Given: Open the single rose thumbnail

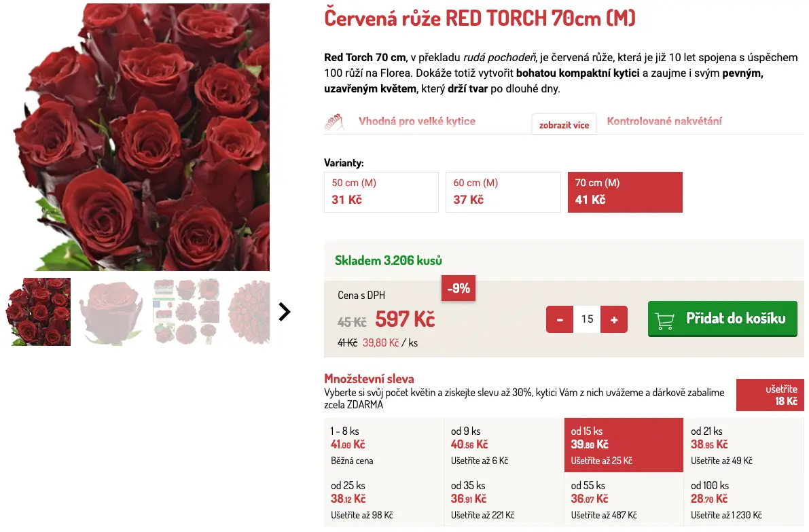Looking at the screenshot, I should click(111, 312).
